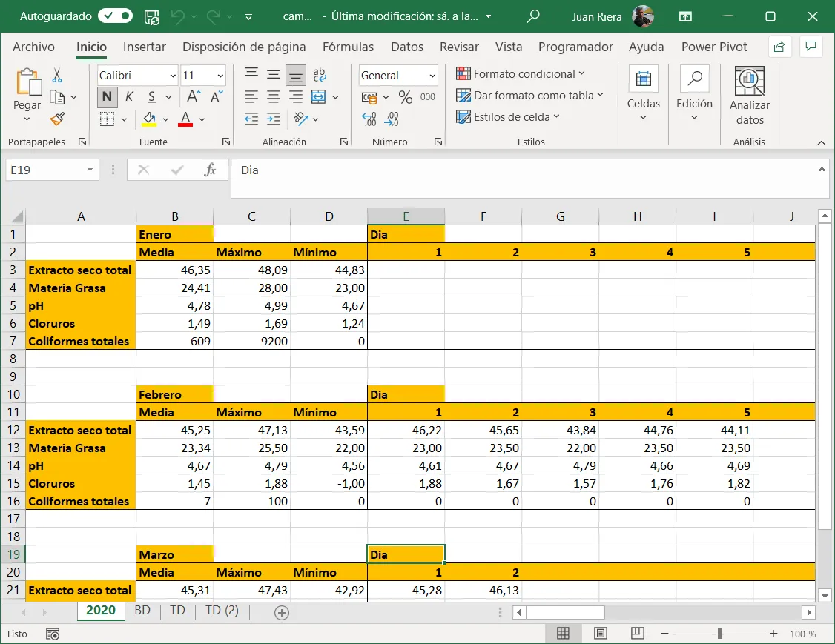Open the Analizar datos tool
Screen dimensions: 835x644
749,96
